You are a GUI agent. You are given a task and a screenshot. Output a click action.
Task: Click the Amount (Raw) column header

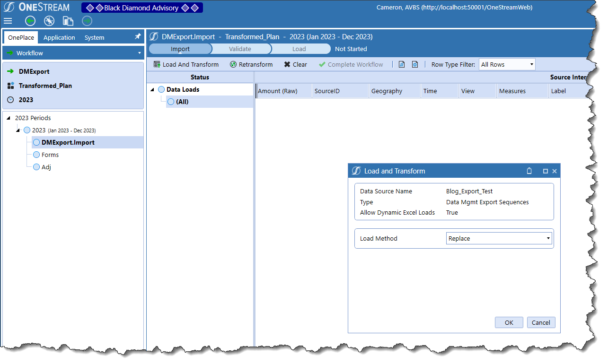coord(284,91)
